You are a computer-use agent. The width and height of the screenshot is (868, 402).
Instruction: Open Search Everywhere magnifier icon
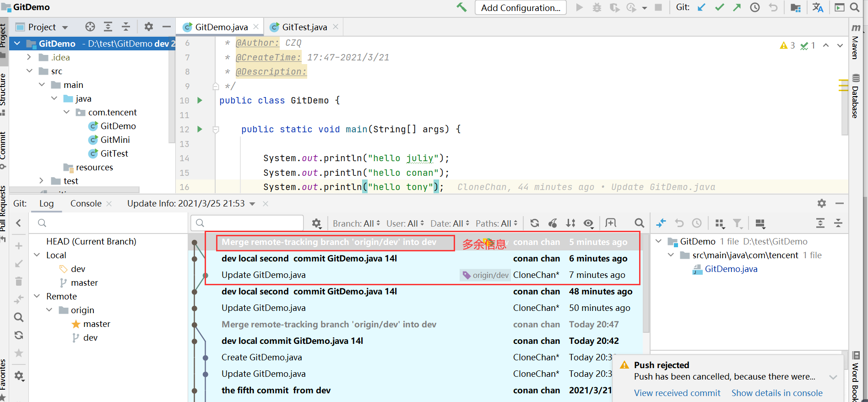point(854,7)
